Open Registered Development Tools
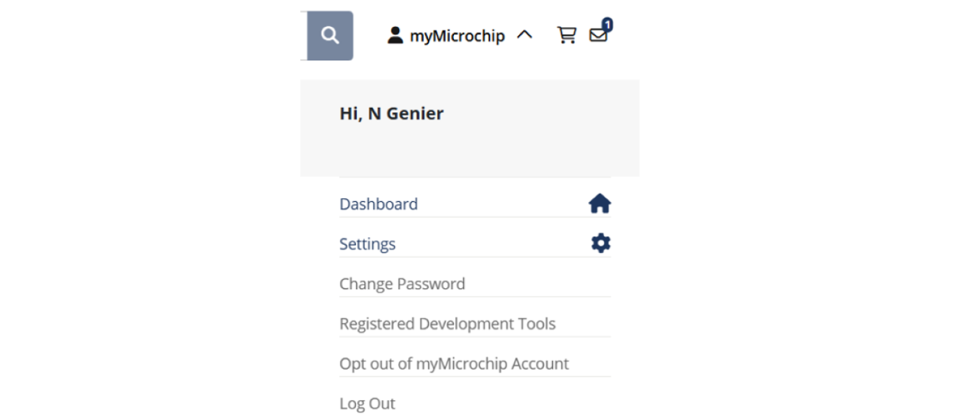 447,324
